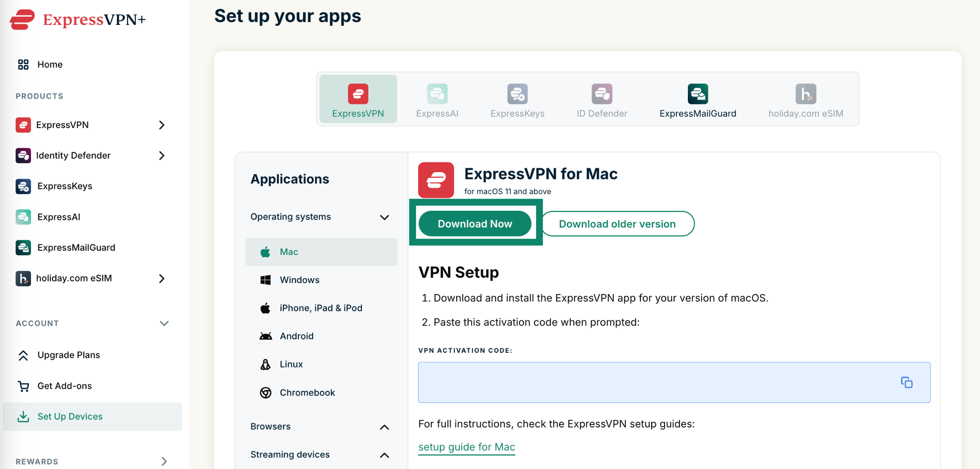980x469 pixels.
Task: Click the ExpressVPN+ logo
Action: coord(78,20)
